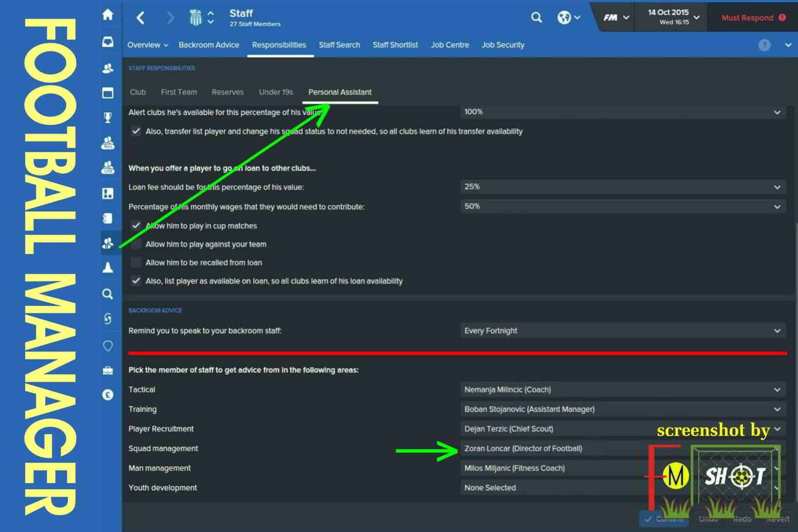Open monthly wages 50% dropdown
The height and width of the screenshot is (532, 798).
click(x=623, y=206)
